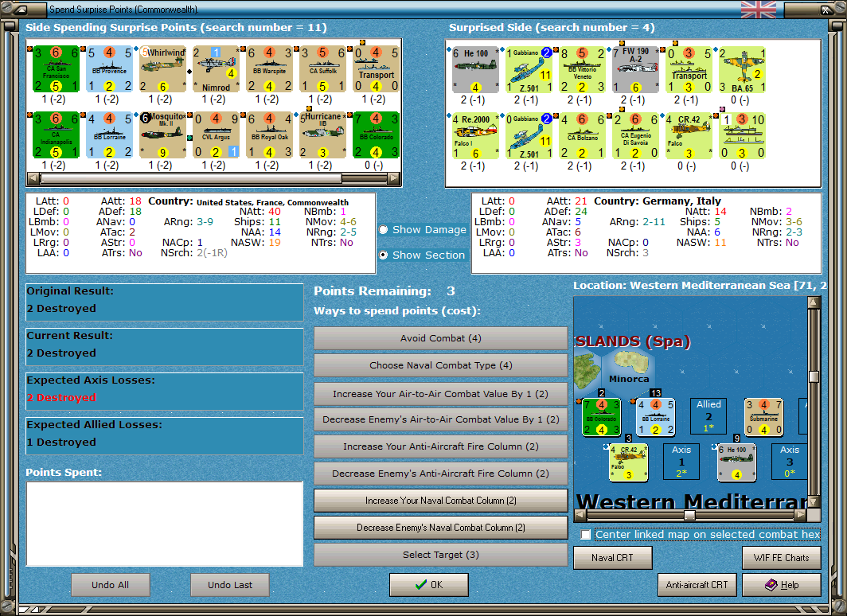Viewport: 847px width, 616px height.
Task: Click the Nimrod aircraft counter
Action: (216, 70)
